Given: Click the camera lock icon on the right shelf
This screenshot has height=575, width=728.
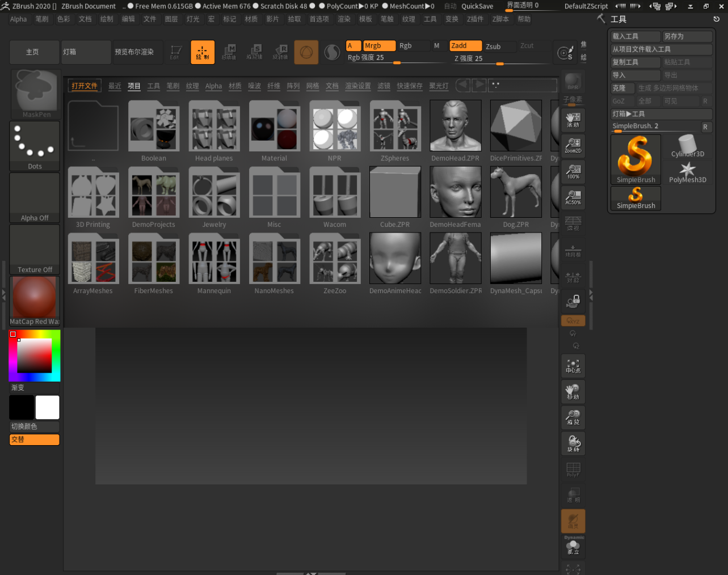Looking at the screenshot, I should pos(573,301).
